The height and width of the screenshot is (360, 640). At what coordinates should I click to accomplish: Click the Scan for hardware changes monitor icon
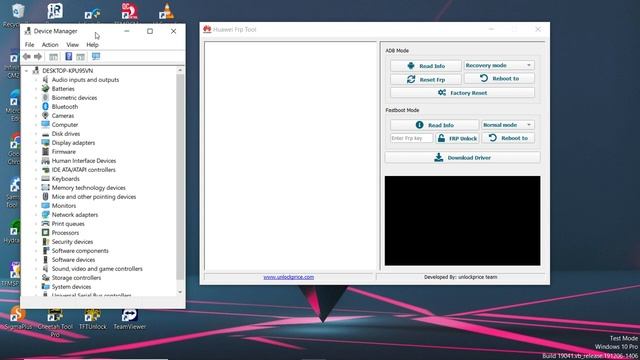[96, 56]
